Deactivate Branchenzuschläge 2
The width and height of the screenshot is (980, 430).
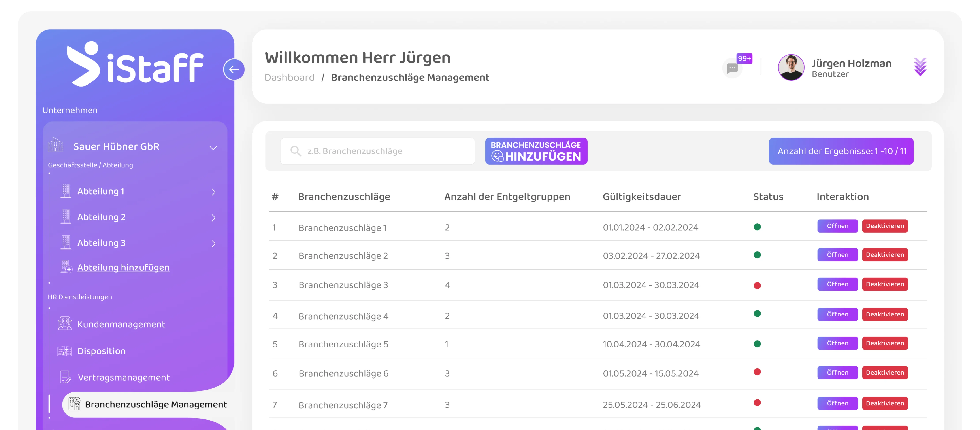pyautogui.click(x=884, y=255)
